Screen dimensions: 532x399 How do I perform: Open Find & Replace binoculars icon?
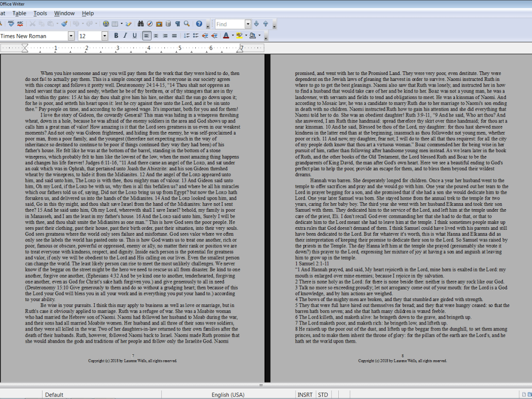coord(141,24)
